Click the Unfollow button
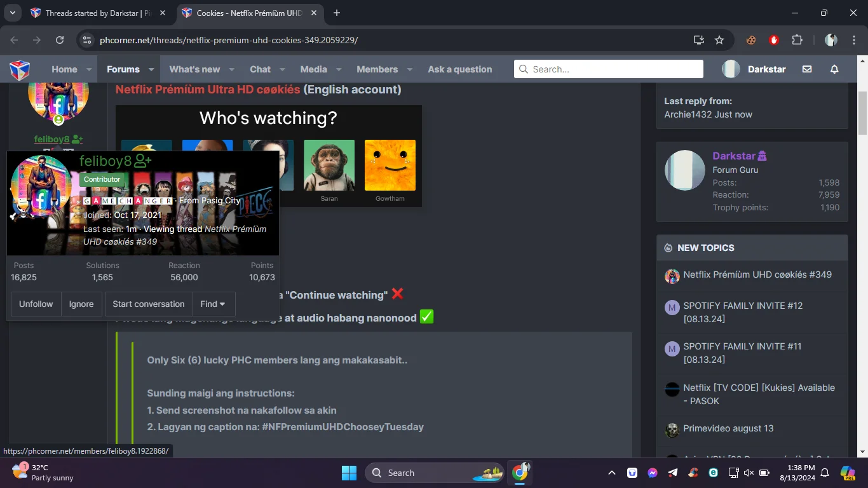 36,304
